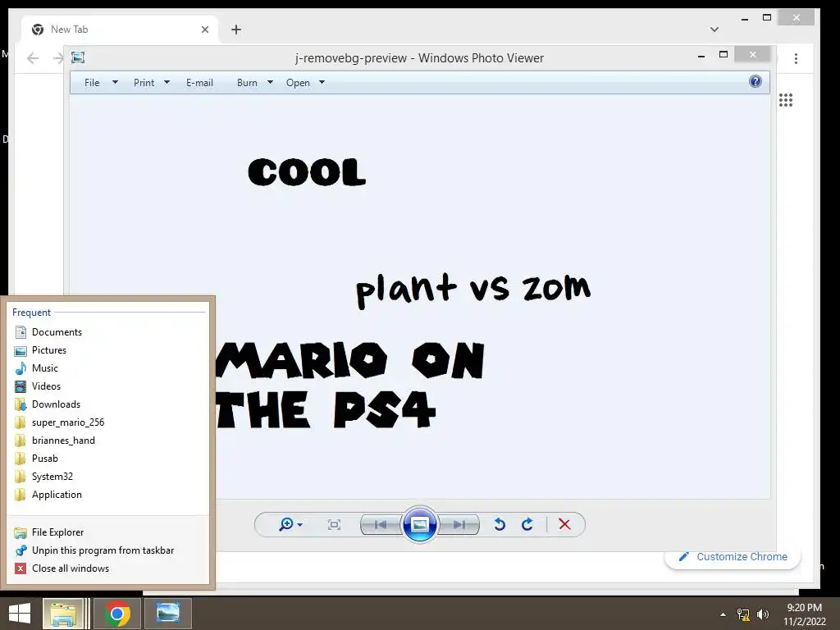Image resolution: width=840 pixels, height=630 pixels.
Task: Open the Chrome three-dot menu
Action: [x=796, y=58]
